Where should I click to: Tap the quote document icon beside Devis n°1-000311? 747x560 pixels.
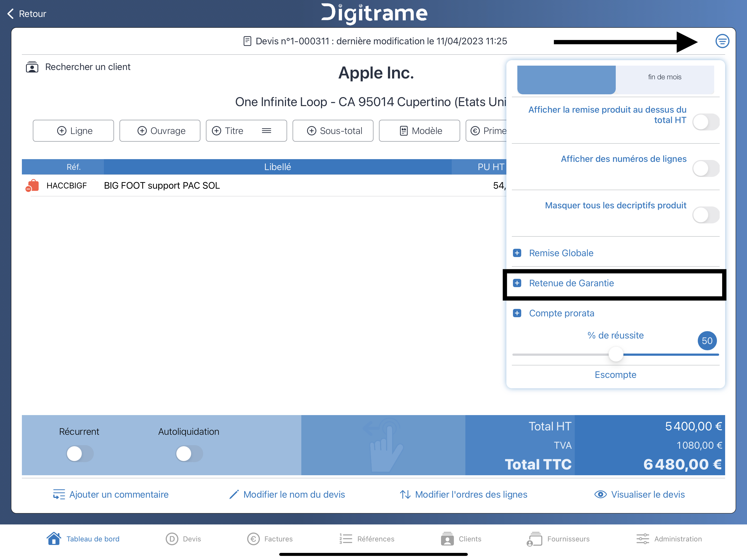click(247, 41)
